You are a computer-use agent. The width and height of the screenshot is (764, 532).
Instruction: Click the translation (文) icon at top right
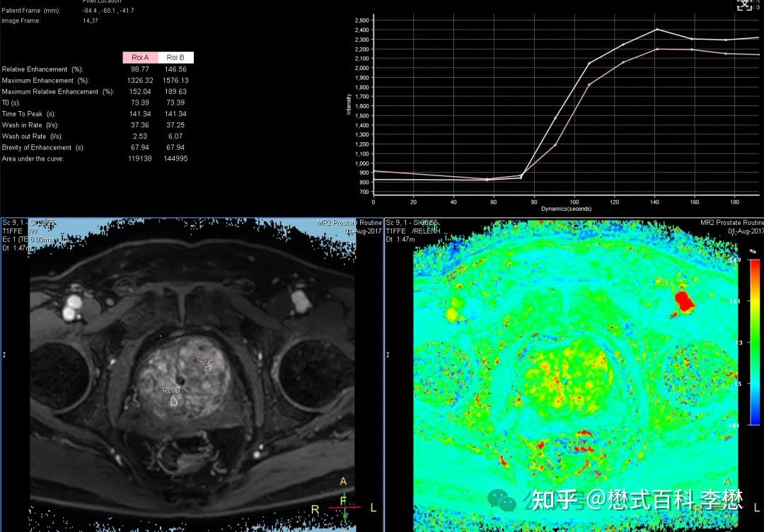(x=745, y=6)
